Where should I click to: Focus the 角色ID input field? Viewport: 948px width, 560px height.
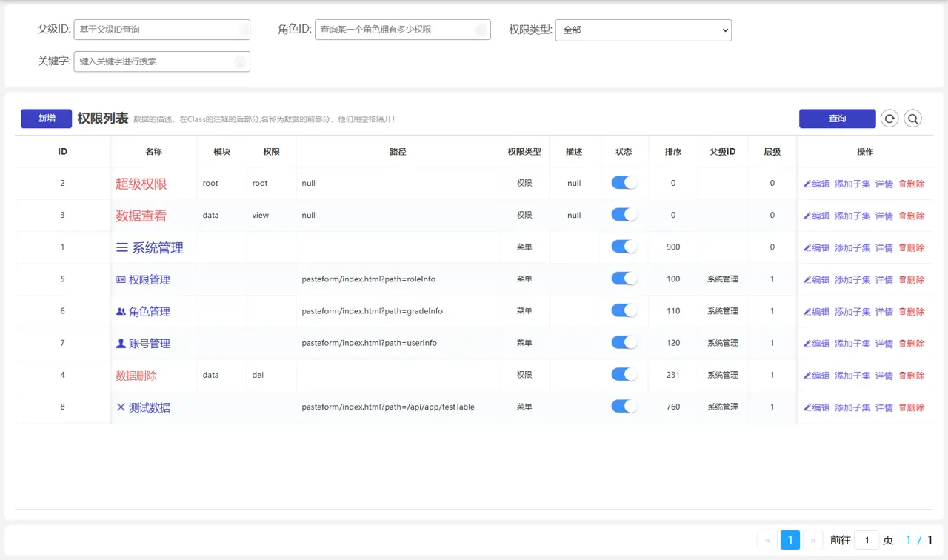(x=403, y=30)
